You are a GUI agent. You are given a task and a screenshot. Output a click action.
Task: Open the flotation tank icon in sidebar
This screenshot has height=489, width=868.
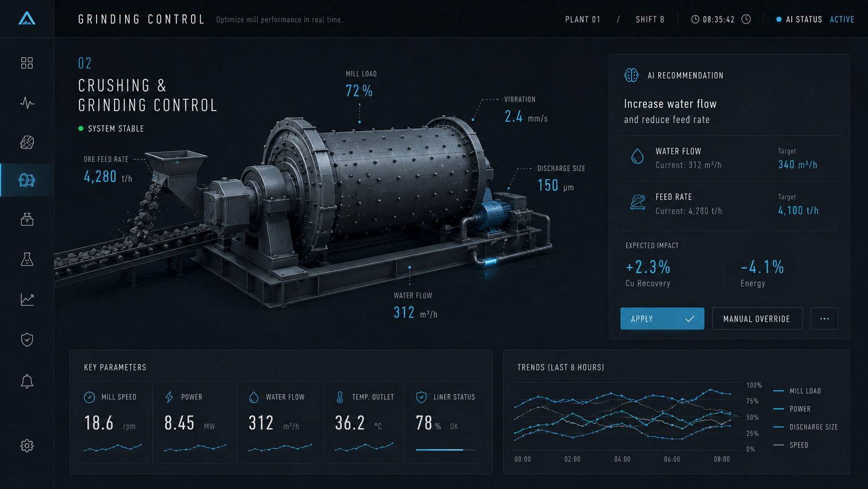(27, 219)
